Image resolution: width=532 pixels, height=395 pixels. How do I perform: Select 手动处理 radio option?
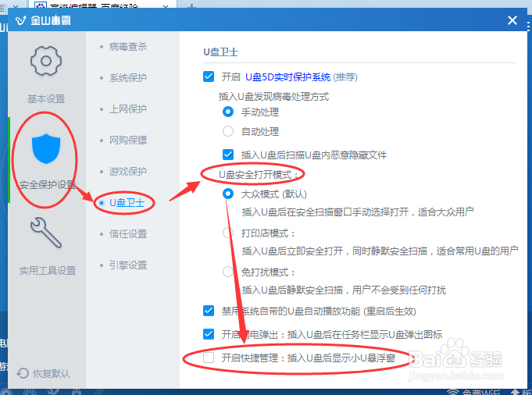click(228, 112)
